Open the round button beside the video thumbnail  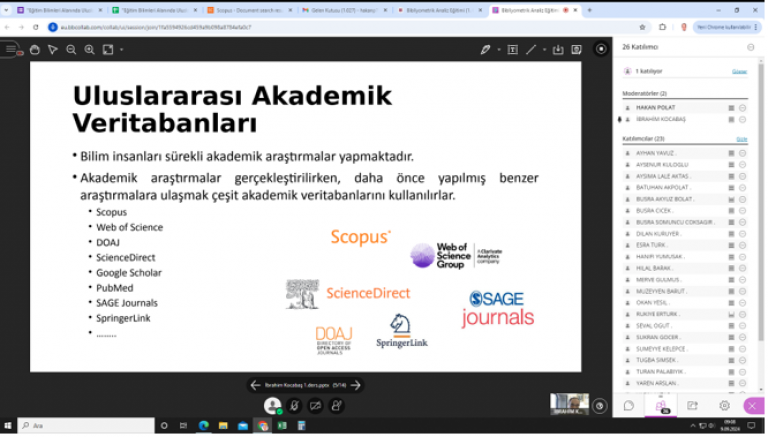[600, 406]
